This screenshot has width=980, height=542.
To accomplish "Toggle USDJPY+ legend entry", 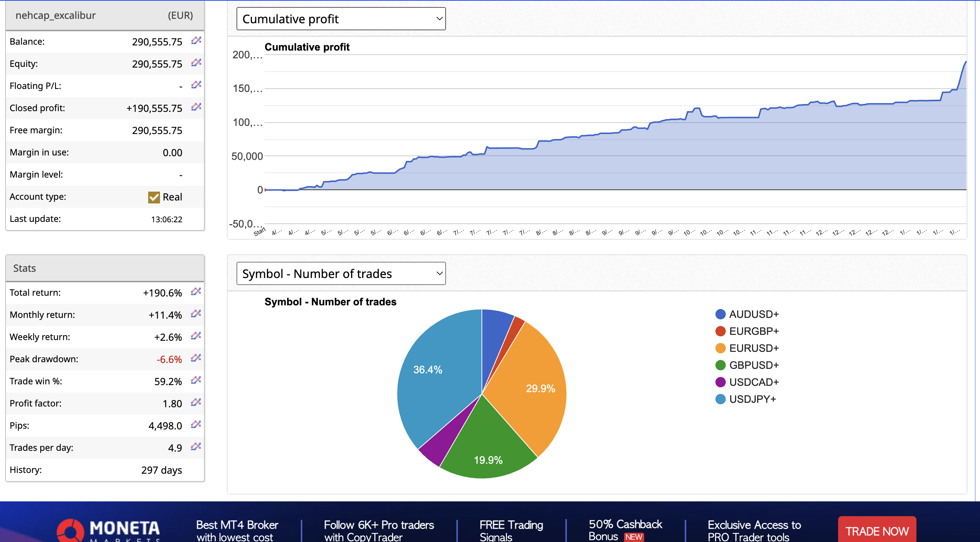I will (752, 399).
